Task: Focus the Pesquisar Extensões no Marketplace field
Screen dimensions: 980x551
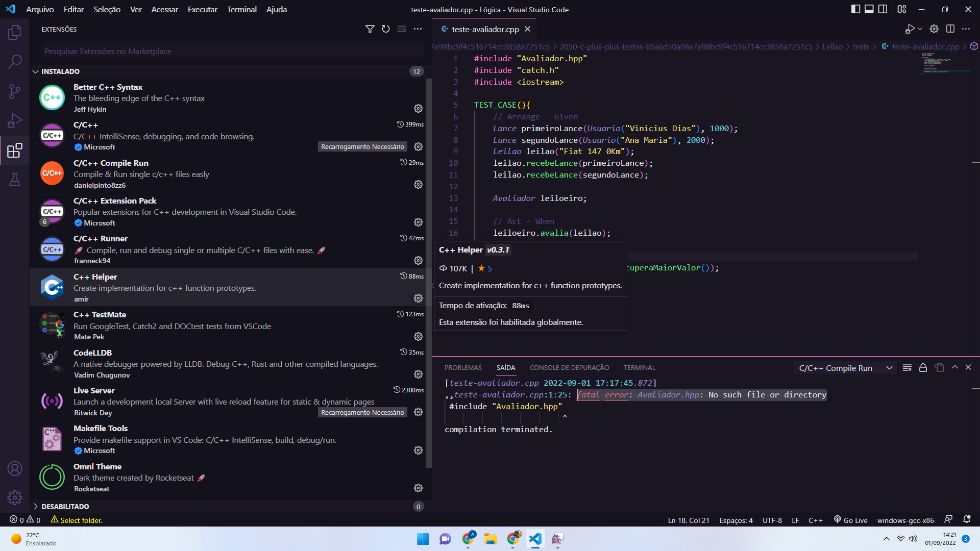Action: pos(232,52)
